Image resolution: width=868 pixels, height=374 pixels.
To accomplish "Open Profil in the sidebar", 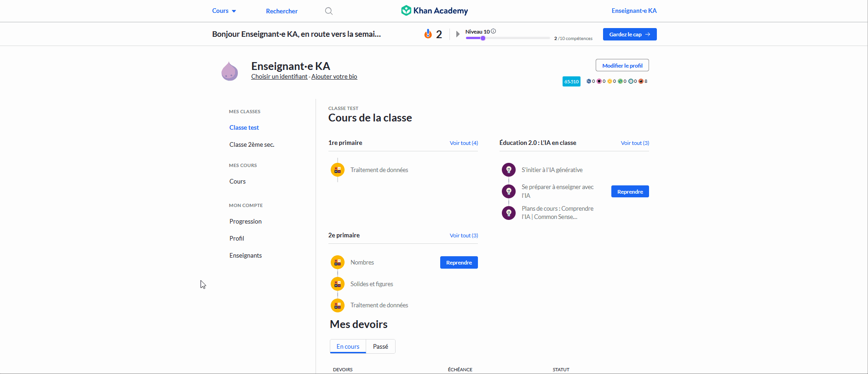I will [x=237, y=238].
